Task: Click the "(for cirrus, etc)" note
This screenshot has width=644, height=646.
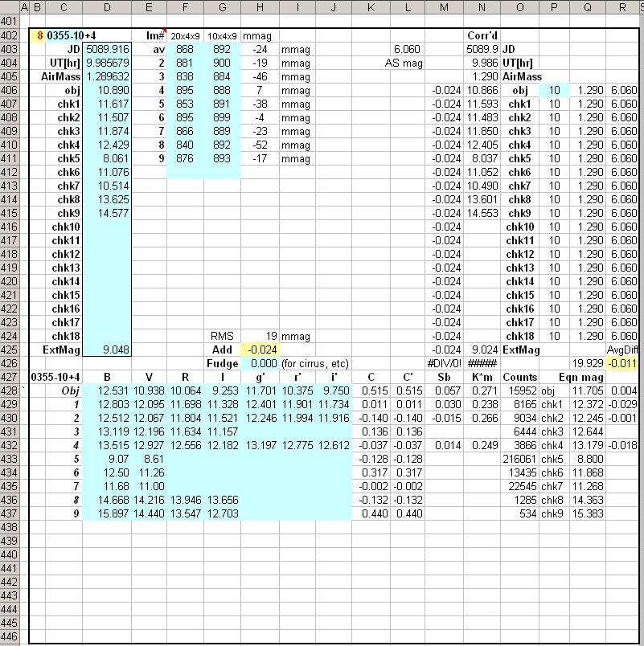Action: (315, 363)
